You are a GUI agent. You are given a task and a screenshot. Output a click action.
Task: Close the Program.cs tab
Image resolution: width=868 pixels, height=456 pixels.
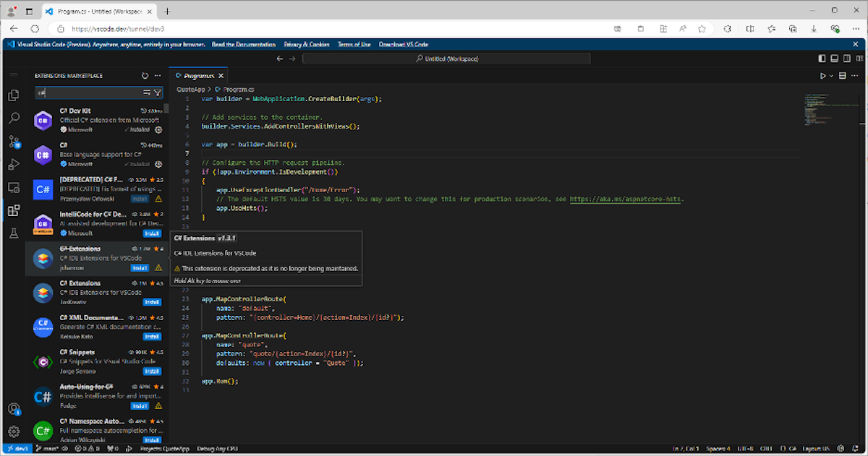[221, 75]
